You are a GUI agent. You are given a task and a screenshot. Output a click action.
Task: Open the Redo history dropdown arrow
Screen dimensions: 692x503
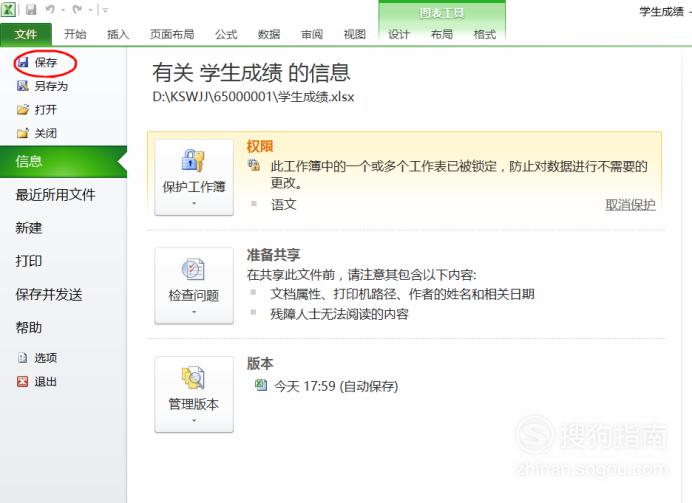(90, 10)
